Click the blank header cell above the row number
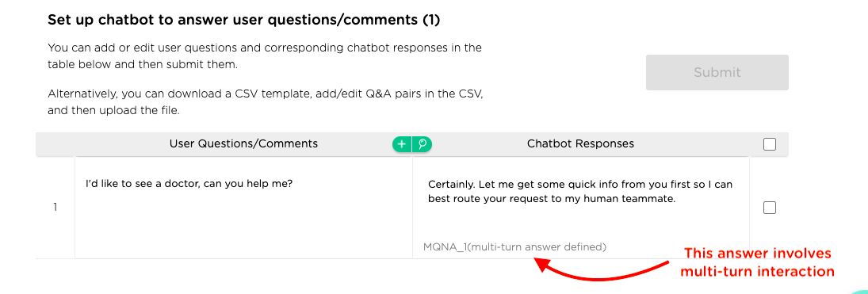The width and height of the screenshot is (868, 294). click(55, 144)
